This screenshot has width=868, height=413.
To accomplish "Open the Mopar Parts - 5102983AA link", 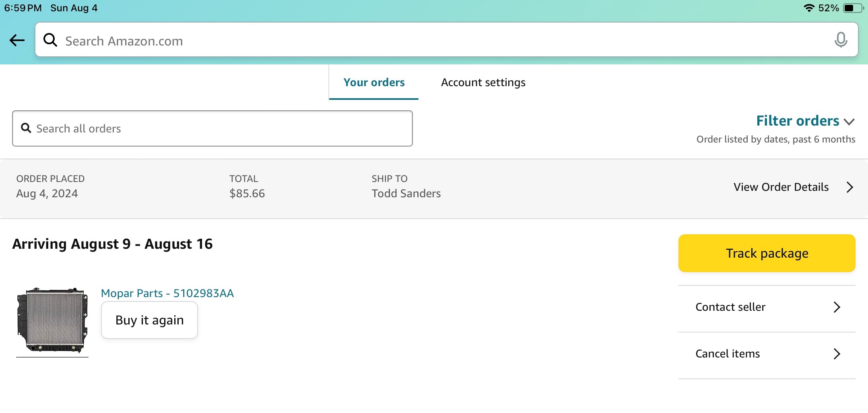I will pyautogui.click(x=167, y=293).
